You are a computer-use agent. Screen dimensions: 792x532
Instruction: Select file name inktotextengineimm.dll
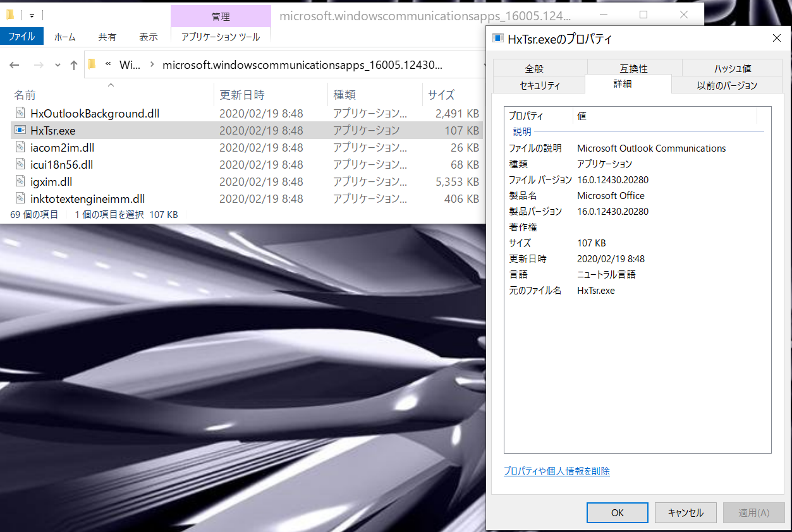coord(88,199)
